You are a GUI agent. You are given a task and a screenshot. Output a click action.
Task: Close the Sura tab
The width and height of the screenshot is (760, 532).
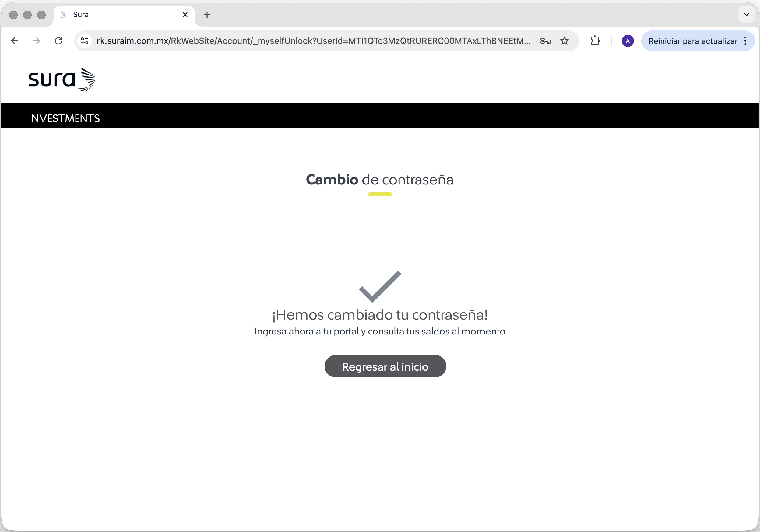click(185, 15)
